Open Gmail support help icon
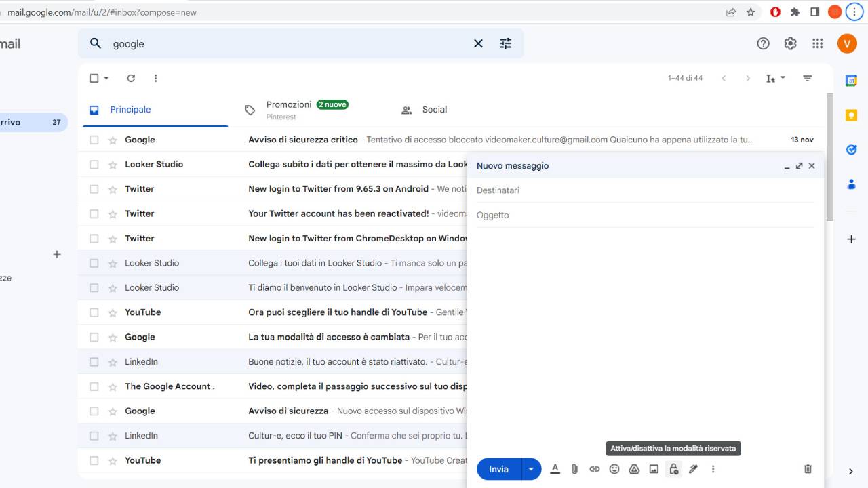The height and width of the screenshot is (488, 868). (x=763, y=43)
